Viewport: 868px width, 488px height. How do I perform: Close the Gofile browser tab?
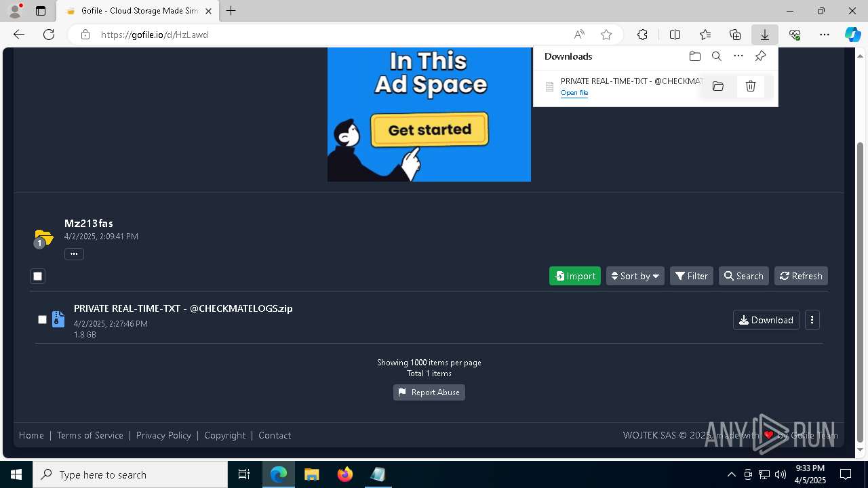click(x=209, y=11)
